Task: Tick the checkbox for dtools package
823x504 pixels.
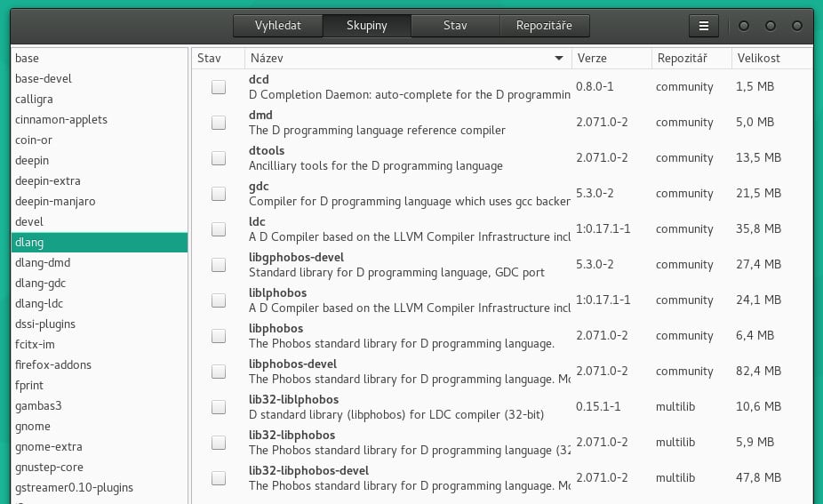Action: [x=219, y=158]
